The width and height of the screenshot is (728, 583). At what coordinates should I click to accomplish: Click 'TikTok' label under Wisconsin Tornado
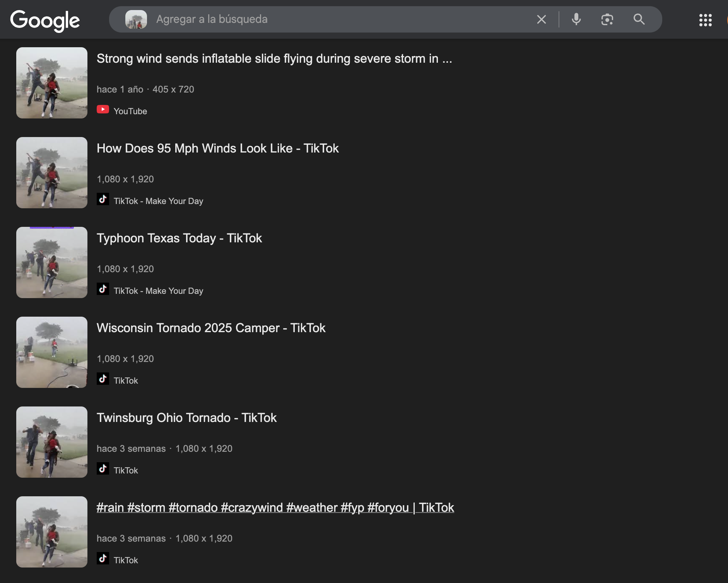point(126,381)
